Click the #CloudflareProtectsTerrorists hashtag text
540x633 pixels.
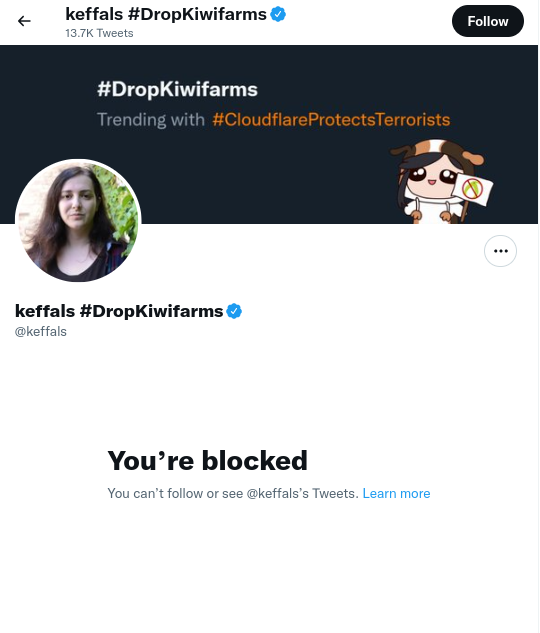(x=331, y=120)
